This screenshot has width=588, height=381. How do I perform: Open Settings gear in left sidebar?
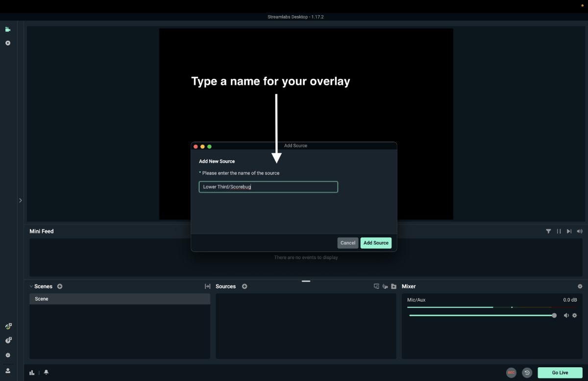pos(8,355)
